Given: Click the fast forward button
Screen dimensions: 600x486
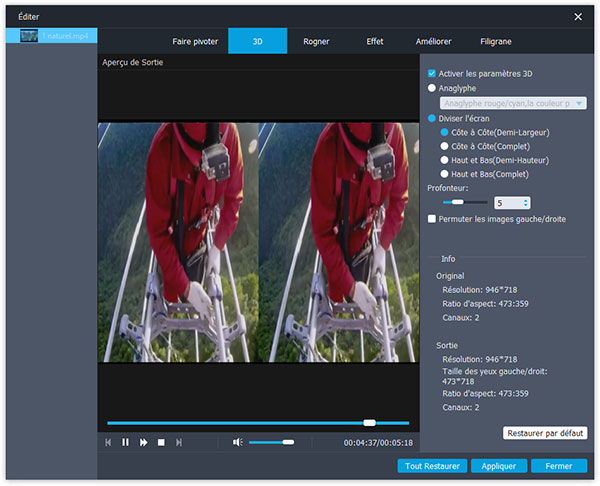Looking at the screenshot, I should 144,442.
